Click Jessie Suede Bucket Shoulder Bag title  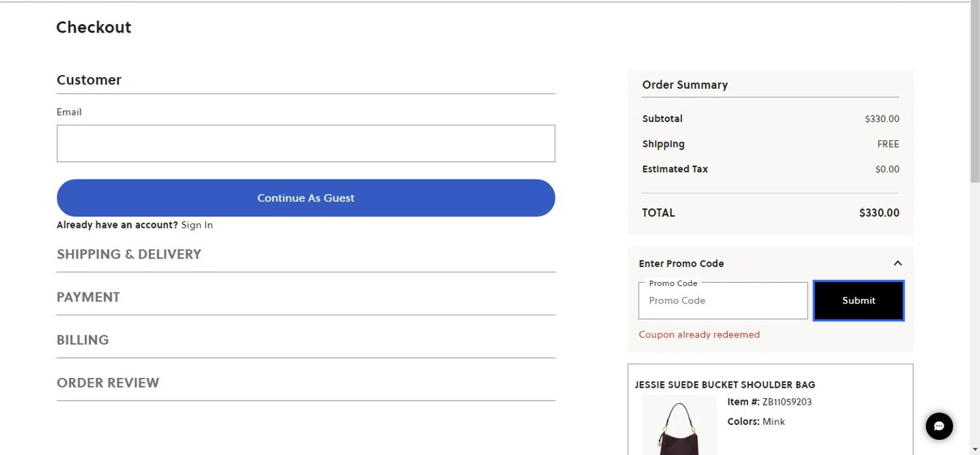[725, 384]
